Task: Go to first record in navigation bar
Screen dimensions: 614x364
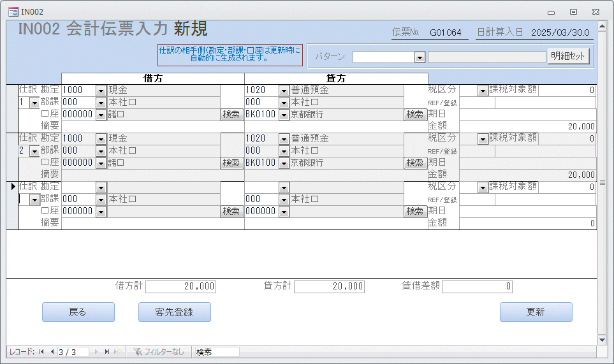Action: [x=41, y=352]
